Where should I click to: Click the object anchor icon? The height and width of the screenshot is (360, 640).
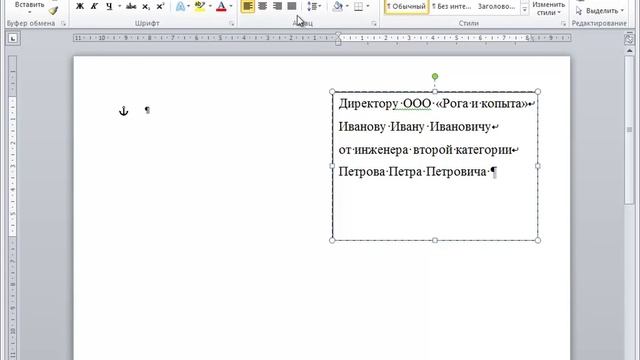pyautogui.click(x=124, y=111)
